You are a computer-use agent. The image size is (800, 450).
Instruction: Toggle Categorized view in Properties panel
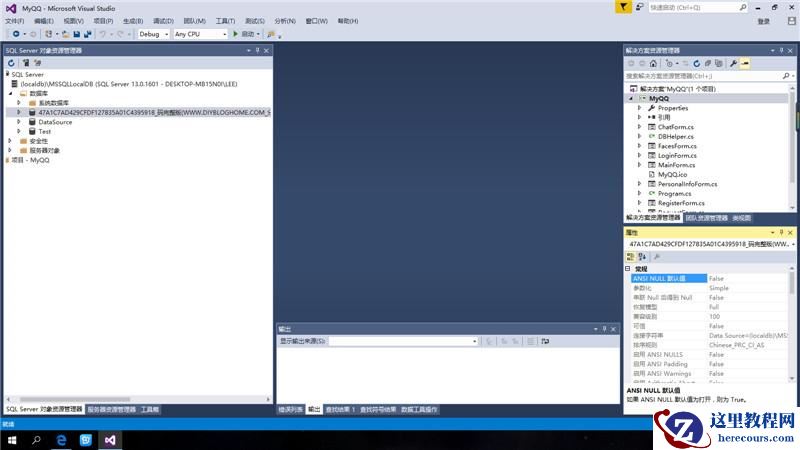[631, 257]
